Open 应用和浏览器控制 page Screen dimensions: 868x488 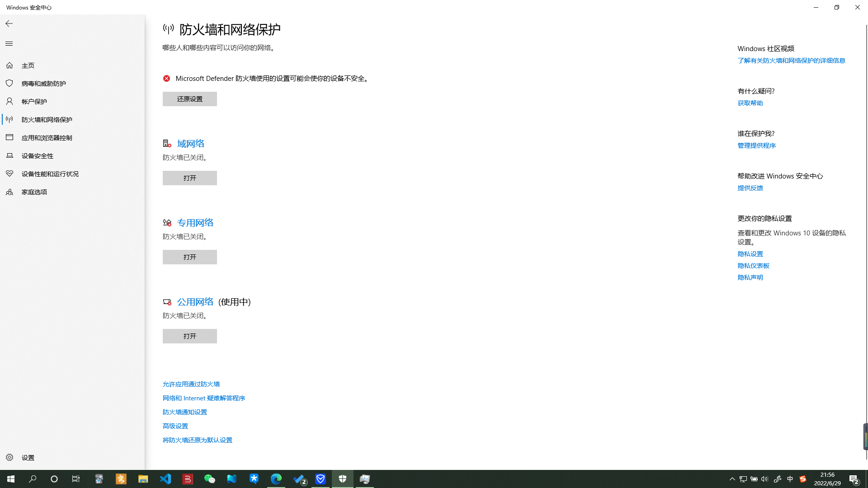pos(72,138)
